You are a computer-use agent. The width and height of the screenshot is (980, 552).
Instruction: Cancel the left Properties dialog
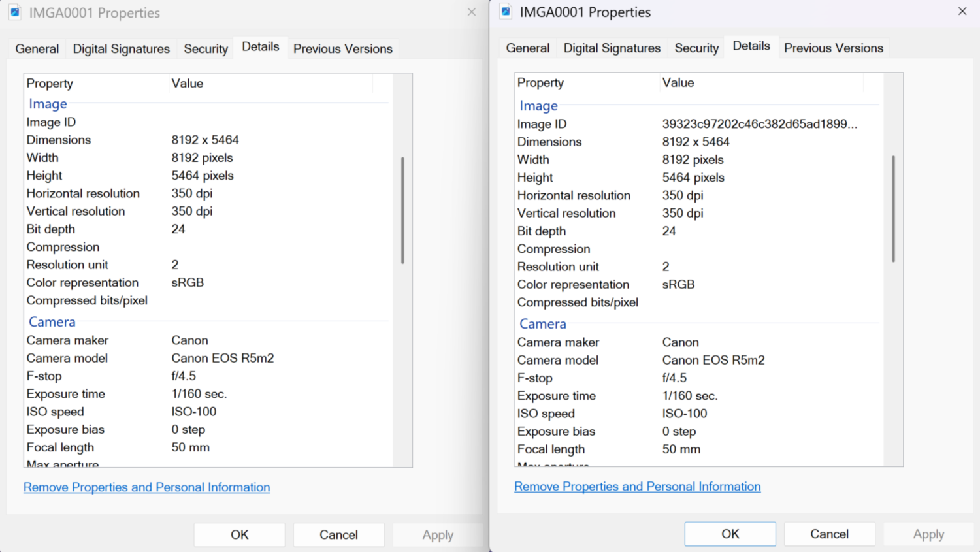point(338,534)
